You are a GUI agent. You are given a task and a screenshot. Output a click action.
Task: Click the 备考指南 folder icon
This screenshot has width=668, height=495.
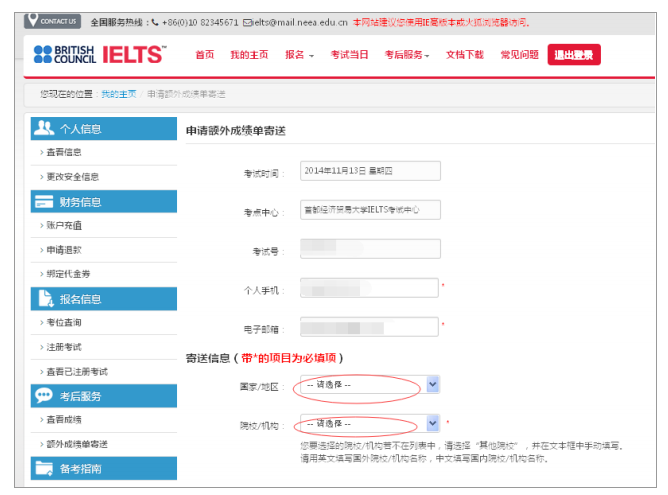tap(43, 467)
